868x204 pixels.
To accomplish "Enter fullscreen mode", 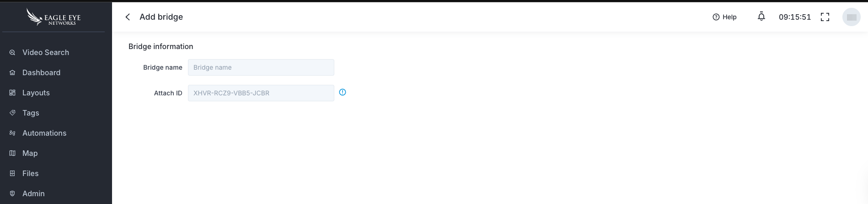I will click(825, 17).
